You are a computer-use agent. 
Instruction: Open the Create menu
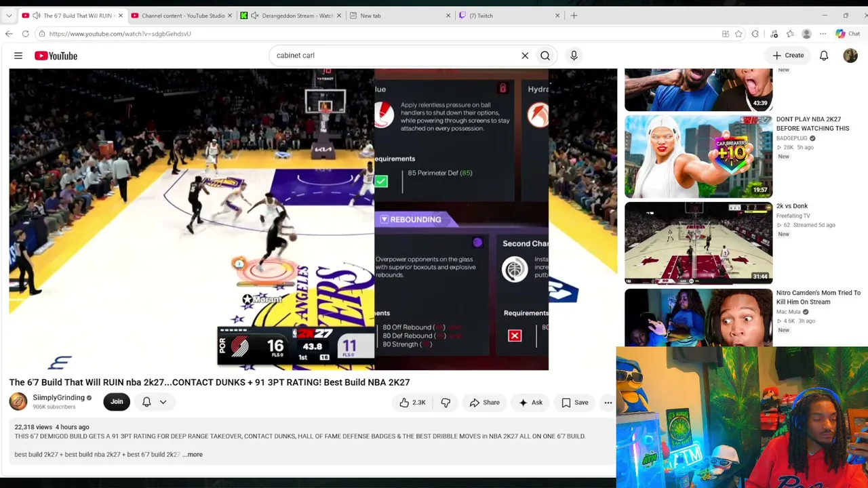(x=788, y=56)
